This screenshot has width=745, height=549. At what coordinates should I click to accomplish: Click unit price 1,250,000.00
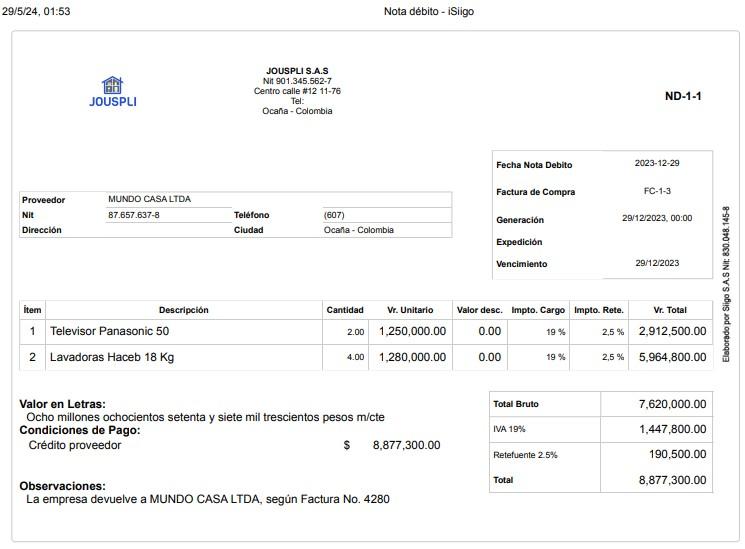pyautogui.click(x=412, y=331)
